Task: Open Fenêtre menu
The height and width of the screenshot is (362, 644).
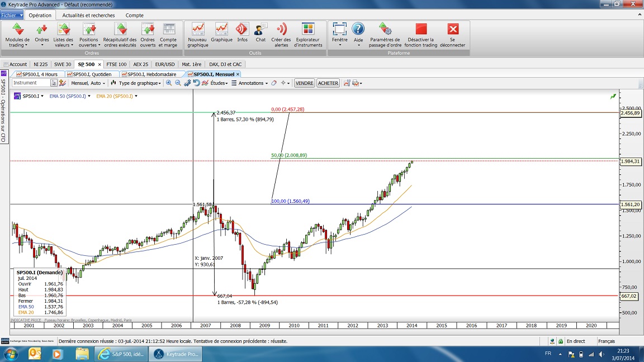Action: (340, 35)
